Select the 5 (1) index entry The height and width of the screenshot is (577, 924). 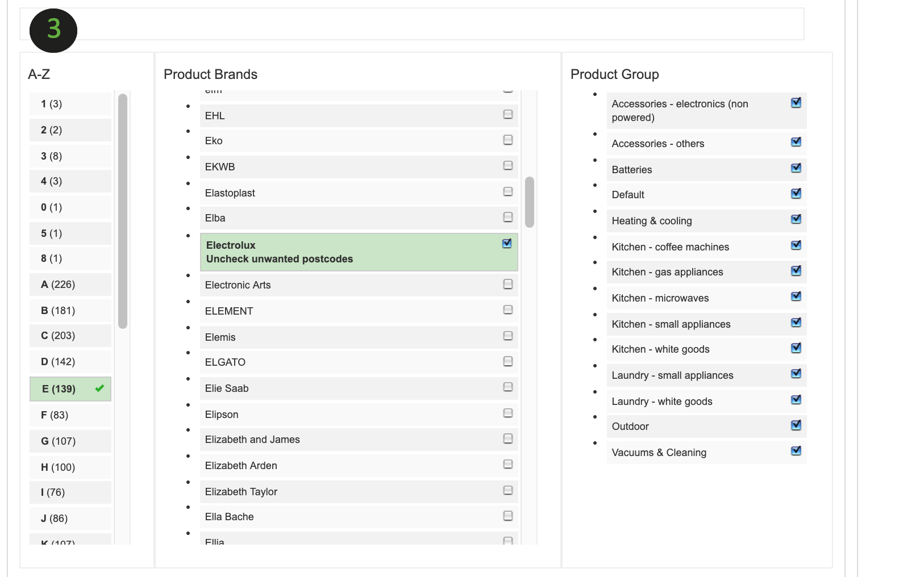click(x=70, y=233)
